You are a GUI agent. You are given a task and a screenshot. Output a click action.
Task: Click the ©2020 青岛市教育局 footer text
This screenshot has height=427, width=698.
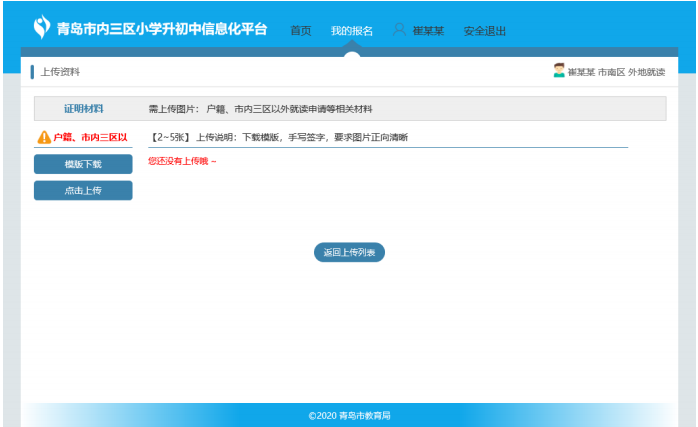coord(349,415)
